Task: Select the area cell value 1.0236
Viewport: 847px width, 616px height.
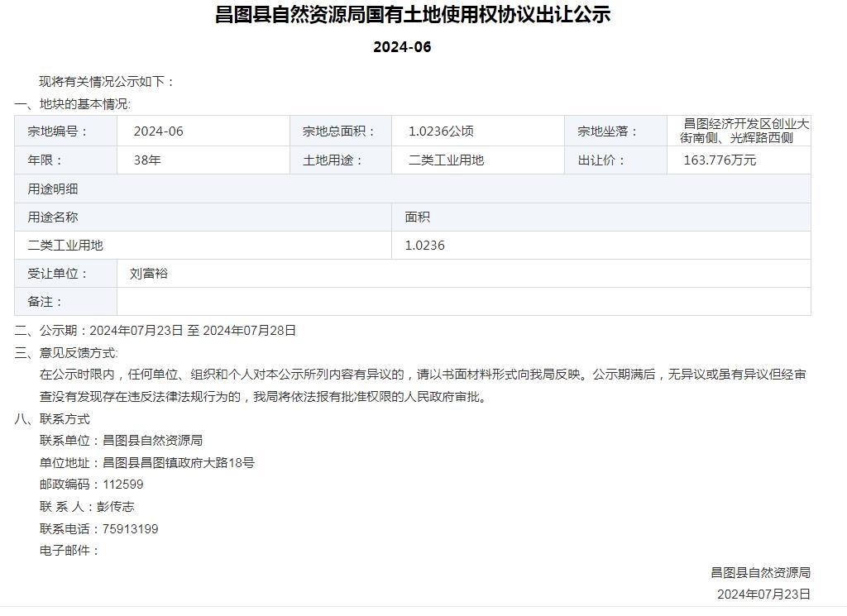Action: [425, 246]
